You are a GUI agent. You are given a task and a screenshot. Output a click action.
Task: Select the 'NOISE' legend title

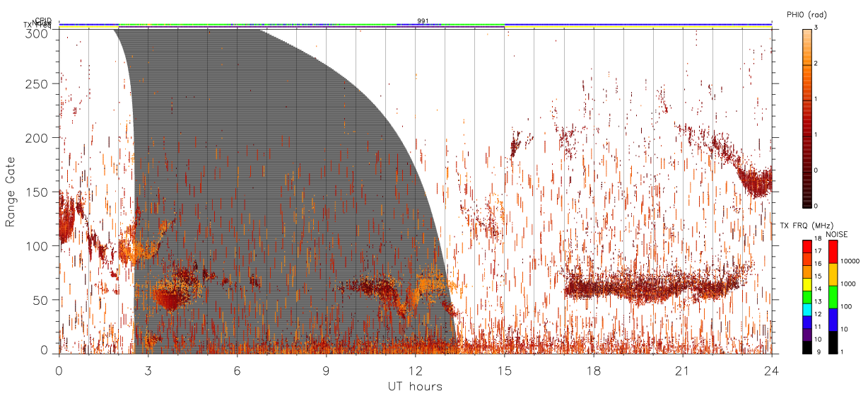coord(837,234)
